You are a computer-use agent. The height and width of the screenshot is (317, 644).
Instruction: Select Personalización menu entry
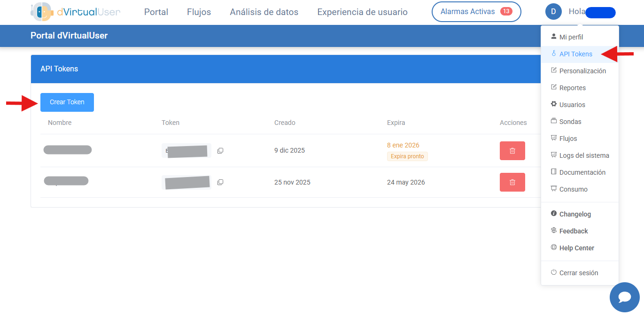[580, 71]
